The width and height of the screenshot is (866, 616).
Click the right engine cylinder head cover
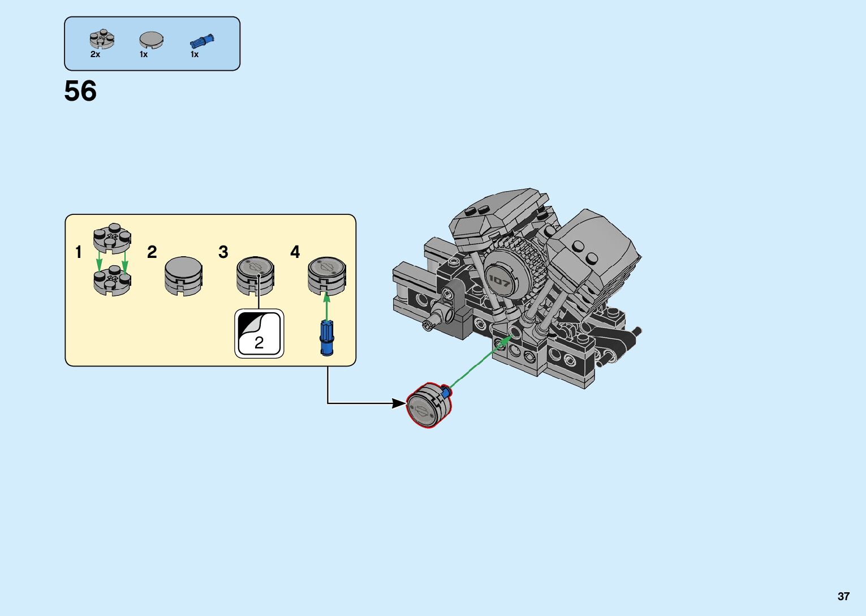[594, 243]
